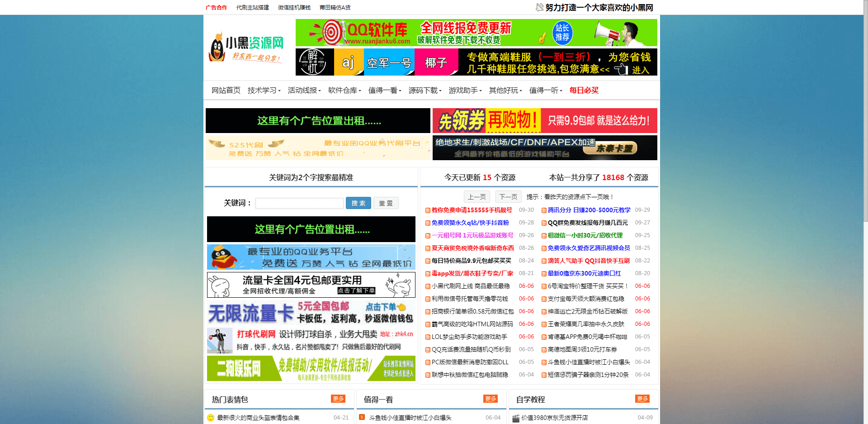Click the store icon beside 价值3980京东无货源开店
The height and width of the screenshot is (424, 868).
click(516, 418)
